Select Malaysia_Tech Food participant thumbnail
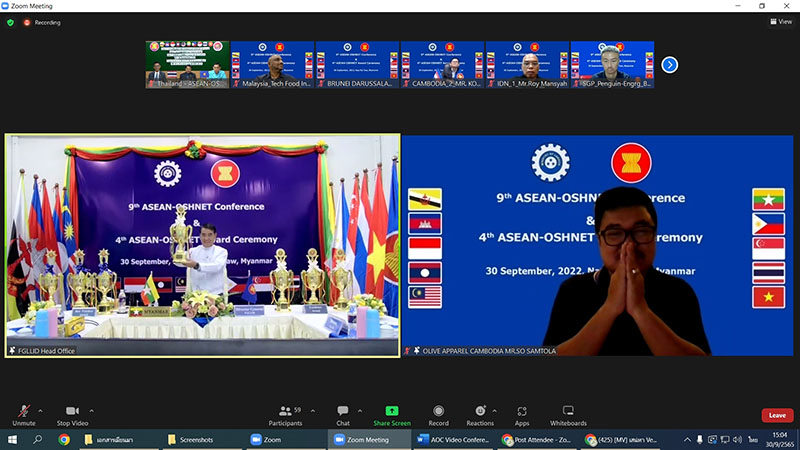800x450 pixels. [x=272, y=65]
